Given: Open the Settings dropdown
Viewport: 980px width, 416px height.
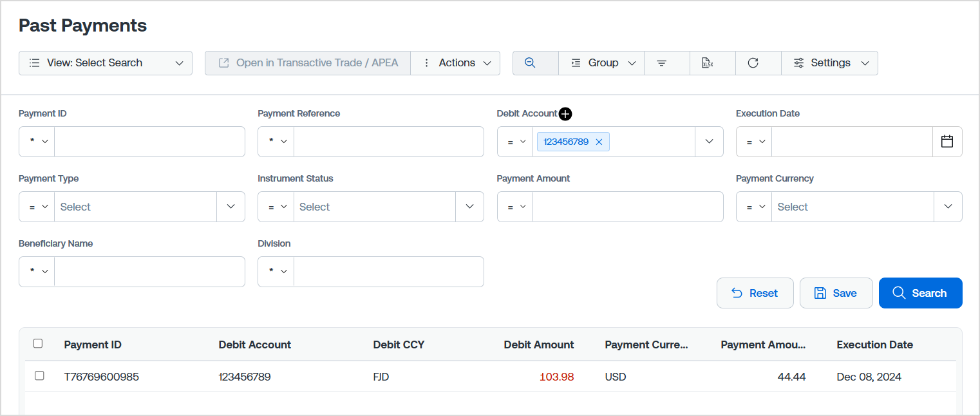Looking at the screenshot, I should [830, 63].
